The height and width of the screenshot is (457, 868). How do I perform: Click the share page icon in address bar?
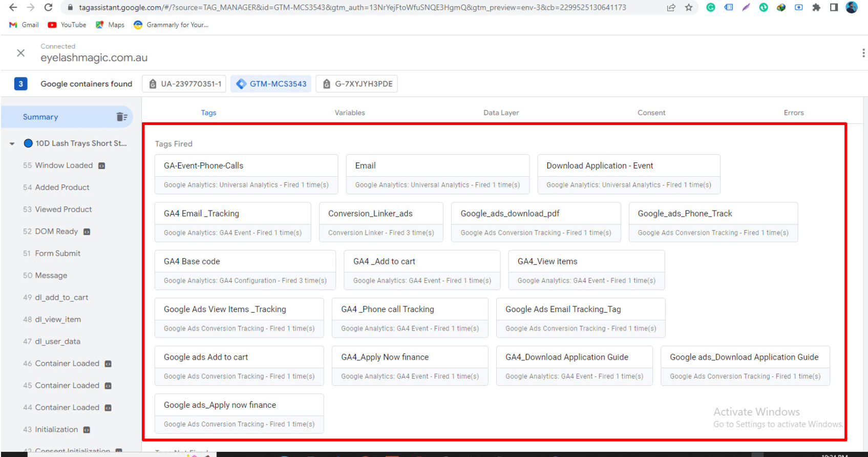pyautogui.click(x=671, y=8)
